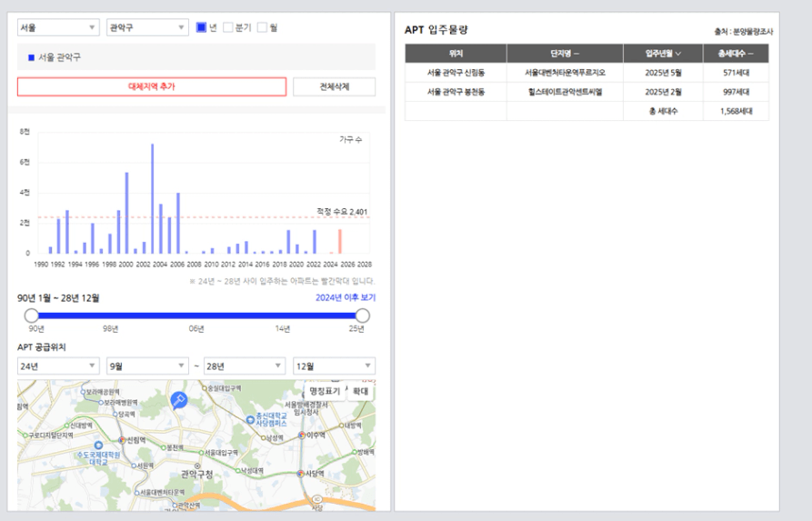Open the 관악구 district dropdown
Screen dimensions: 812x521
(x=147, y=27)
